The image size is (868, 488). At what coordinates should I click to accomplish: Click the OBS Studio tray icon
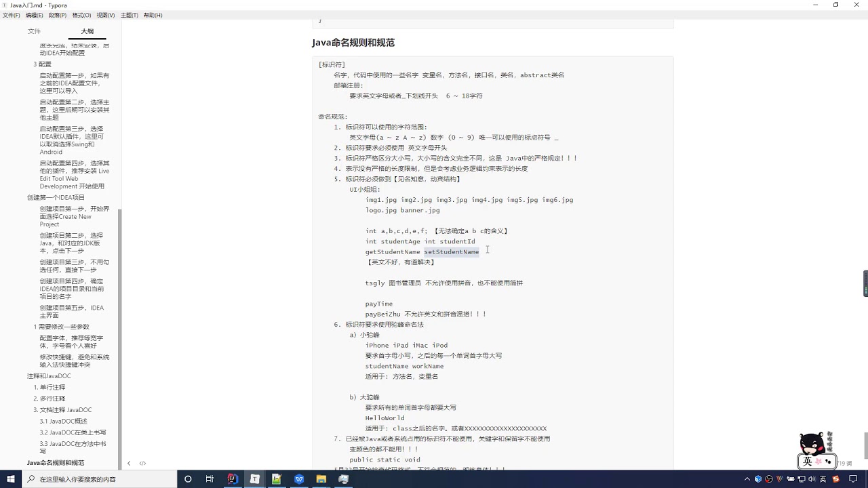[768, 479]
